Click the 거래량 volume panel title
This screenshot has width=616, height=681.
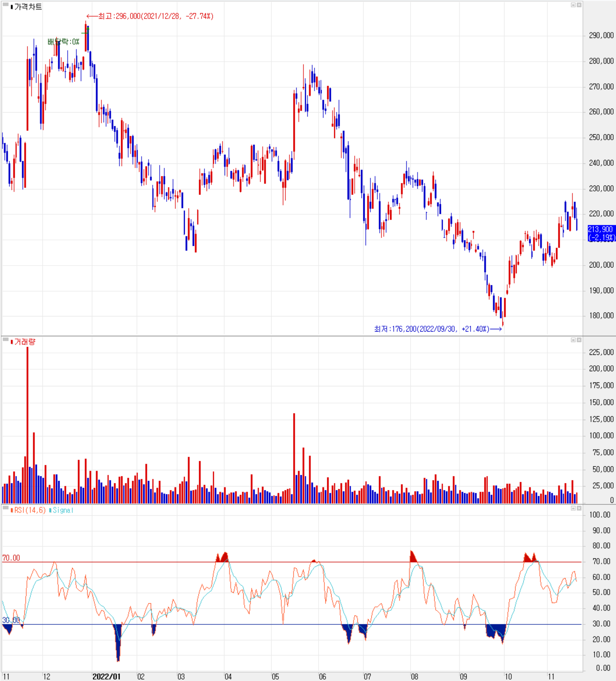pyautogui.click(x=25, y=342)
